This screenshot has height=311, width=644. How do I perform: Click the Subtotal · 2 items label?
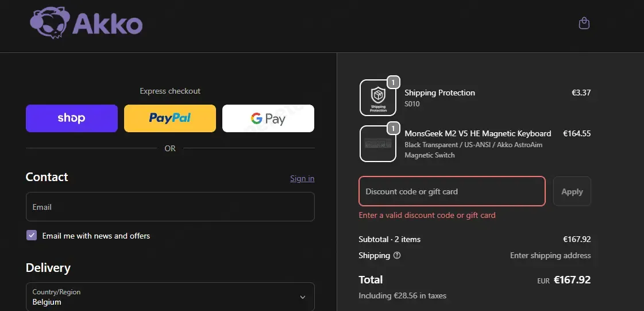point(390,239)
